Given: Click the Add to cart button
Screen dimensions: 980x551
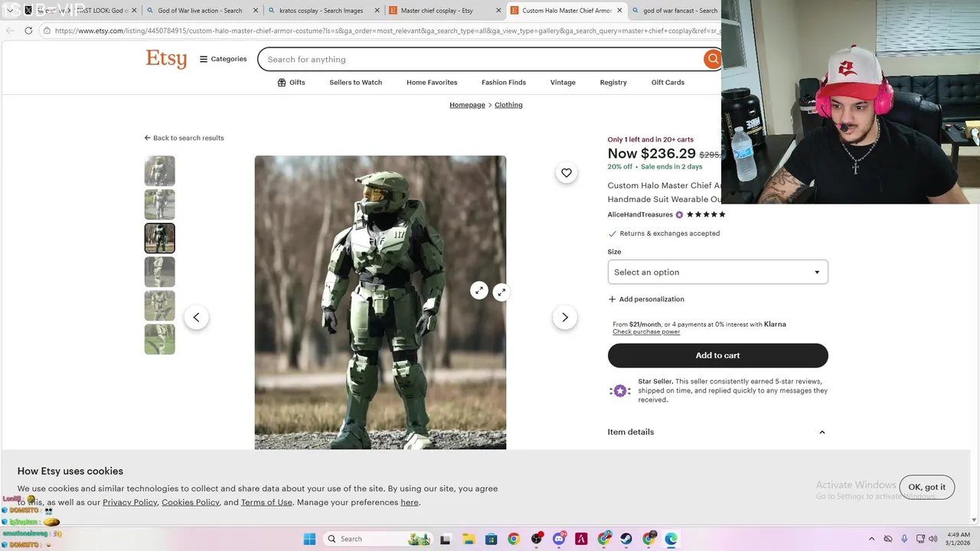Looking at the screenshot, I should [x=717, y=355].
